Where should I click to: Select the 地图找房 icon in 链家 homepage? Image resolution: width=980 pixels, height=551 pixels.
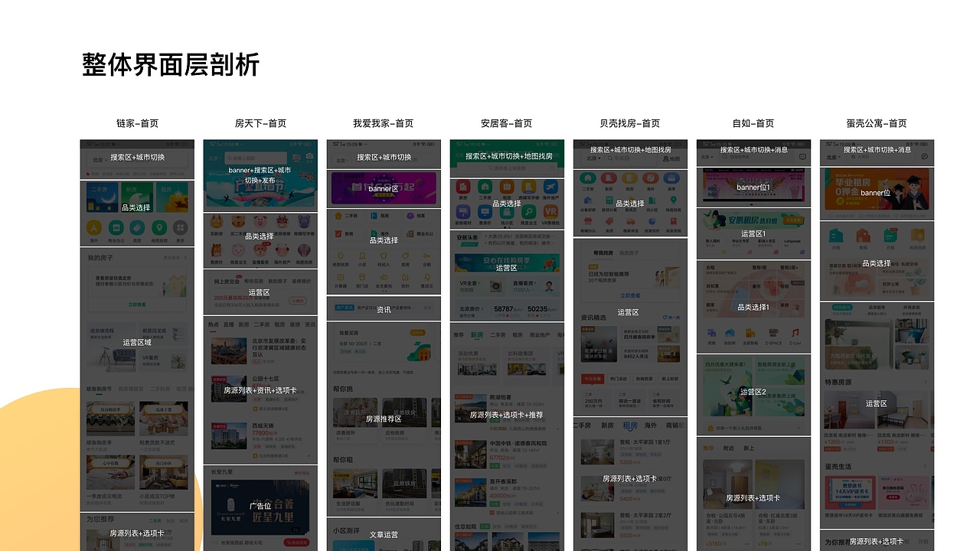159,228
